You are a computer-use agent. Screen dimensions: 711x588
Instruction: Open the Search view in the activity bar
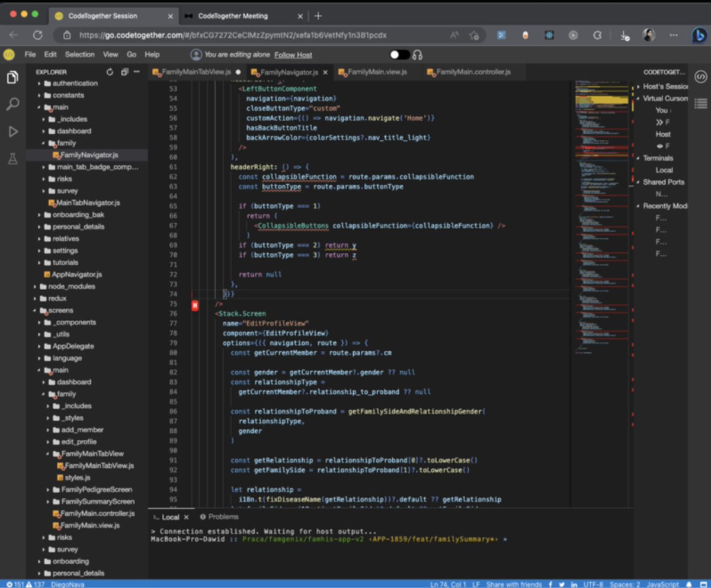[x=12, y=104]
